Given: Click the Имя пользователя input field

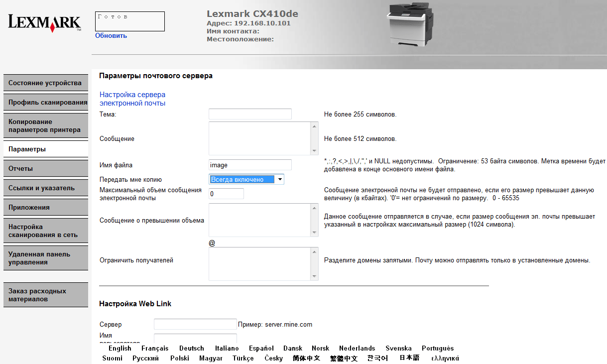Looking at the screenshot, I should [195, 339].
